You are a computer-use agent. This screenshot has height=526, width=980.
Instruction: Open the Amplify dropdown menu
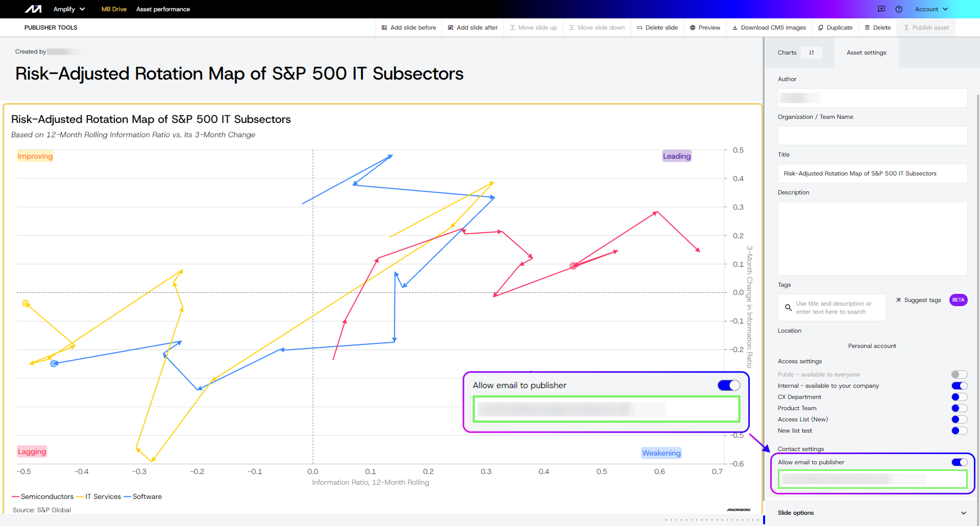pos(69,9)
